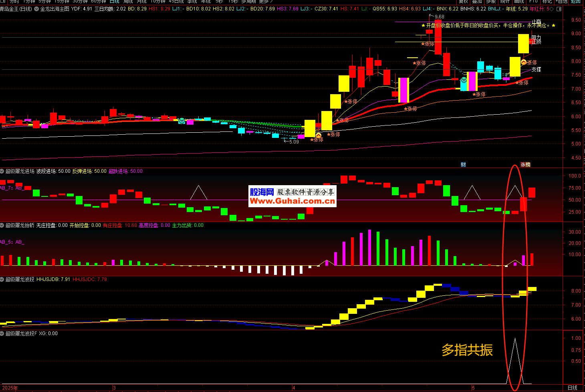Click the 三日均跌: 2.02 value
Screen dimensions: 585x392
pos(110,9)
